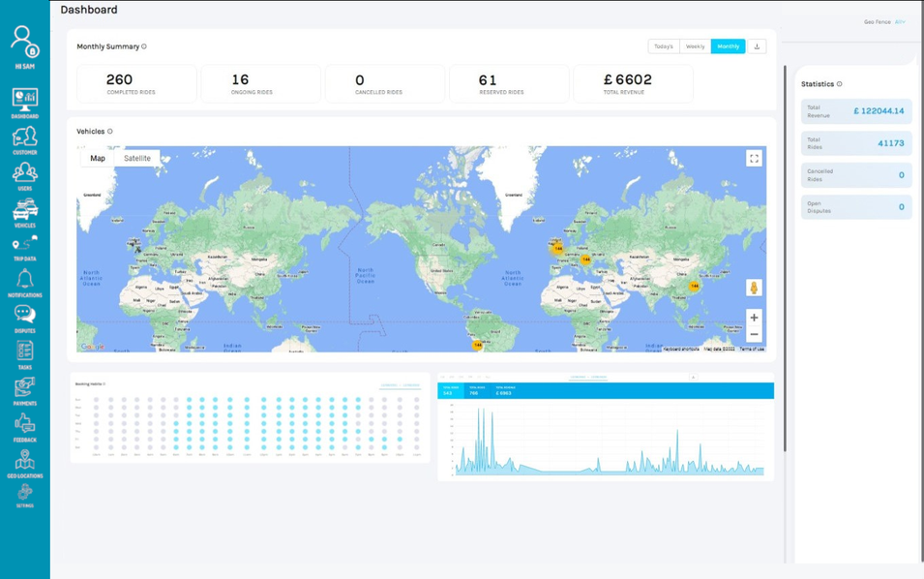Zoom out on the vehicles map
The height and width of the screenshot is (579, 924).
754,335
